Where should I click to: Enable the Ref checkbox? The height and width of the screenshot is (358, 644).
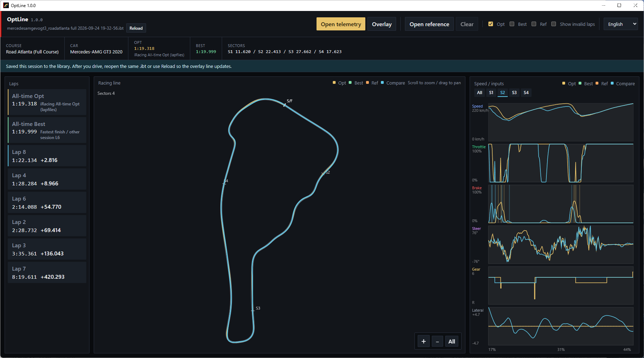(x=534, y=24)
